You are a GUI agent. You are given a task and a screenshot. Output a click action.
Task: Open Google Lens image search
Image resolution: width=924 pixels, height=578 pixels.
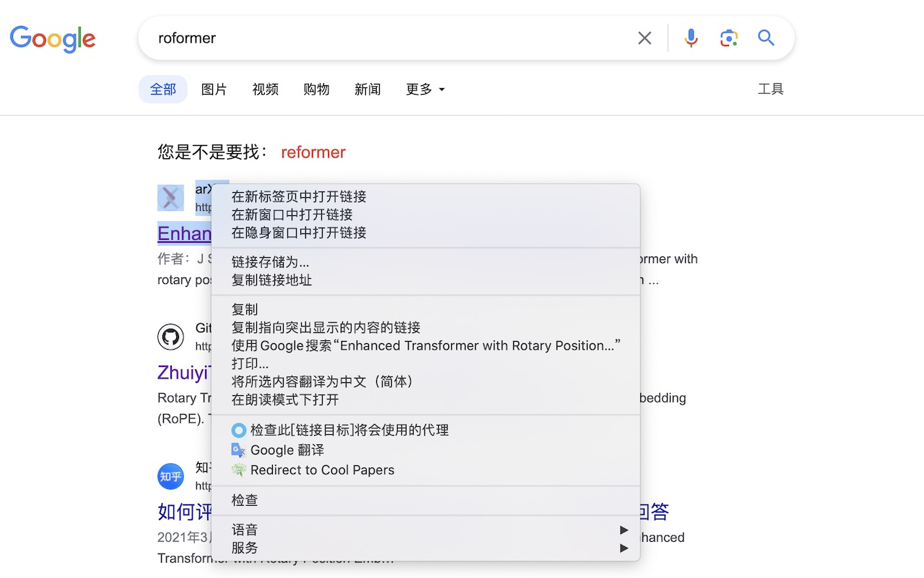[x=728, y=38]
